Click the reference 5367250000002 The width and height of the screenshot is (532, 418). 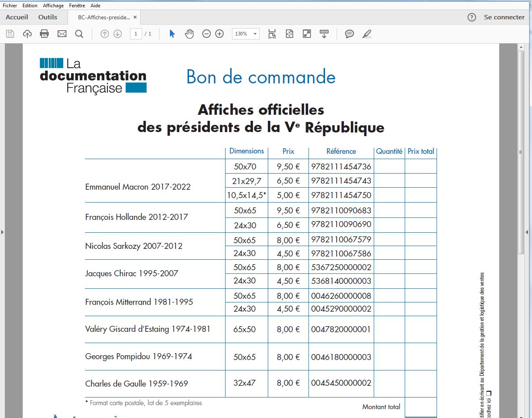(x=341, y=267)
